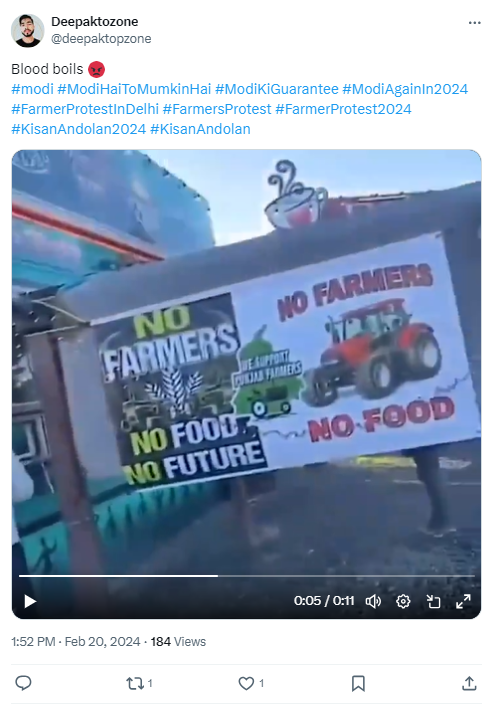Open the #FarmerProtestInDelhi hashtag
The height and width of the screenshot is (708, 497).
(x=85, y=109)
